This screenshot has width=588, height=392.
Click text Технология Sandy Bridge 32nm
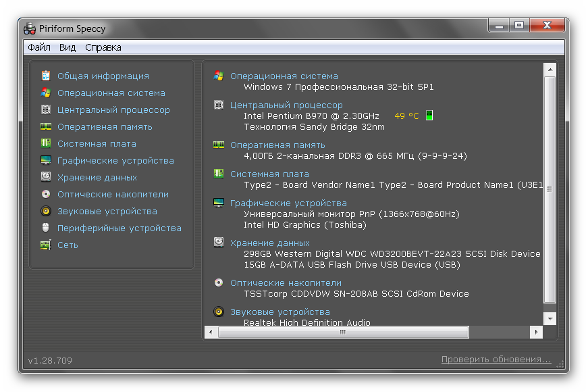pyautogui.click(x=314, y=127)
